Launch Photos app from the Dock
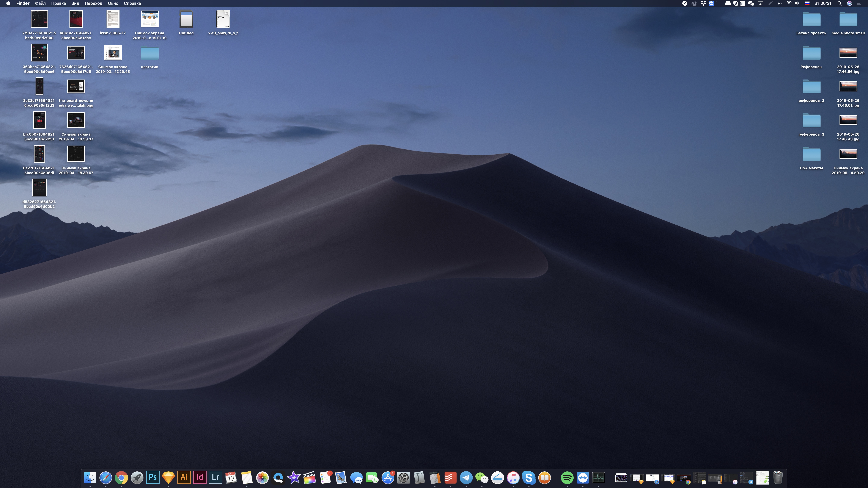 pyautogui.click(x=263, y=478)
